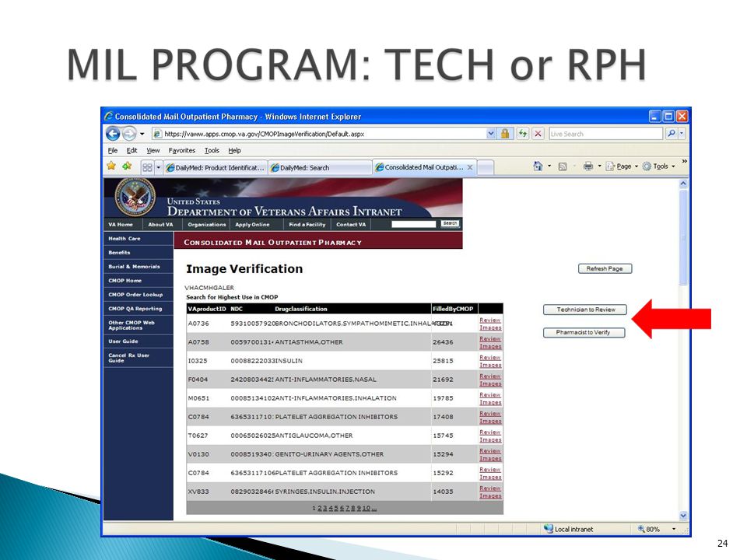Click the Live Search magnifier icon
The image size is (747, 560).
pos(671,134)
